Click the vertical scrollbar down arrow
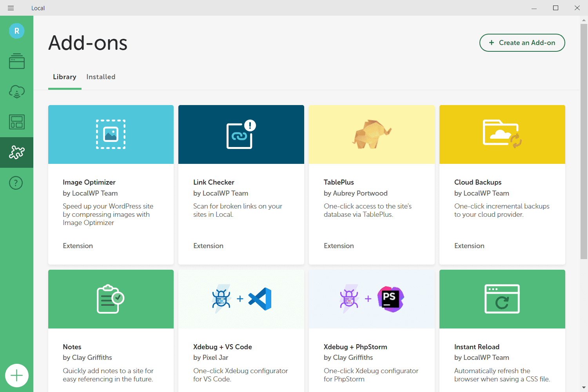This screenshot has width=588, height=392. coord(584,388)
